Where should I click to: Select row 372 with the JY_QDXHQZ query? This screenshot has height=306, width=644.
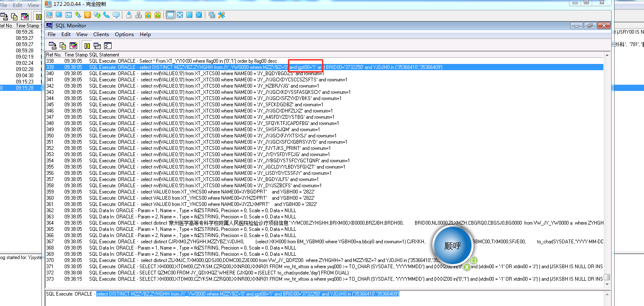[x=324, y=273]
